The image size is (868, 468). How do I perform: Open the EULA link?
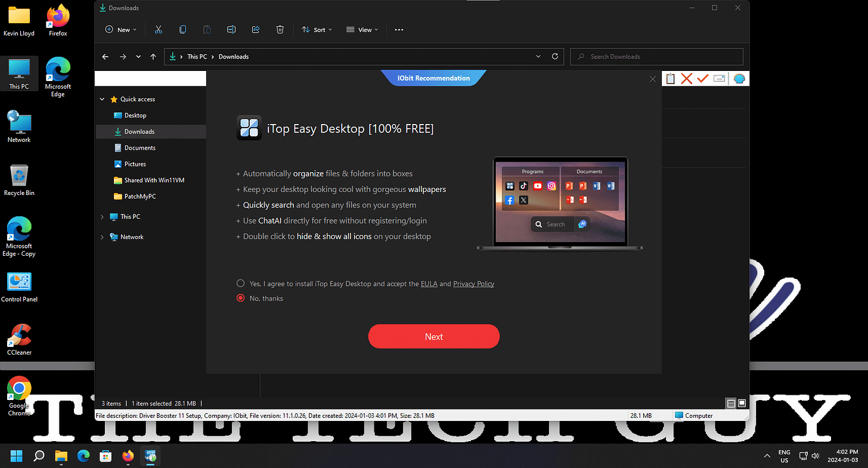429,284
